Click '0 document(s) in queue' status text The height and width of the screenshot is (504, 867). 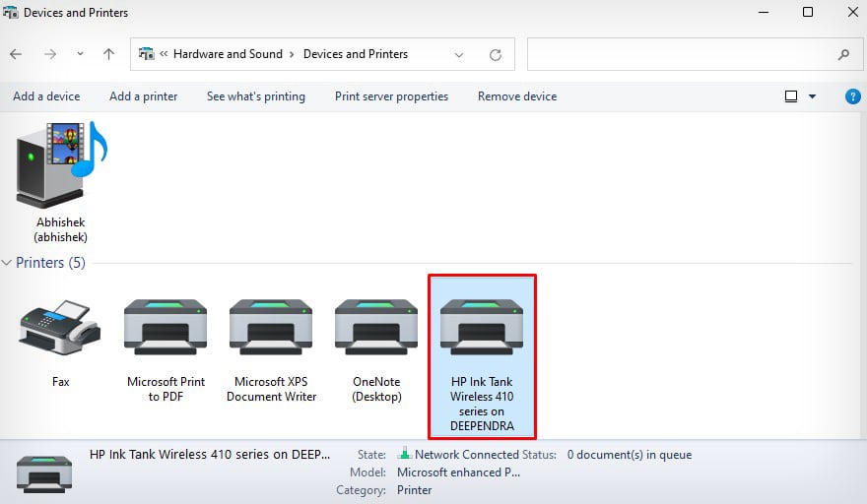[x=630, y=454]
